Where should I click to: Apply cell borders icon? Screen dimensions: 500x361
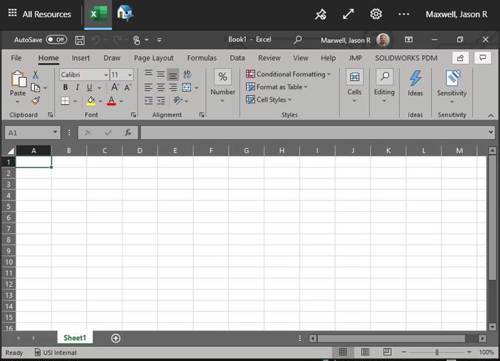(x=65, y=101)
